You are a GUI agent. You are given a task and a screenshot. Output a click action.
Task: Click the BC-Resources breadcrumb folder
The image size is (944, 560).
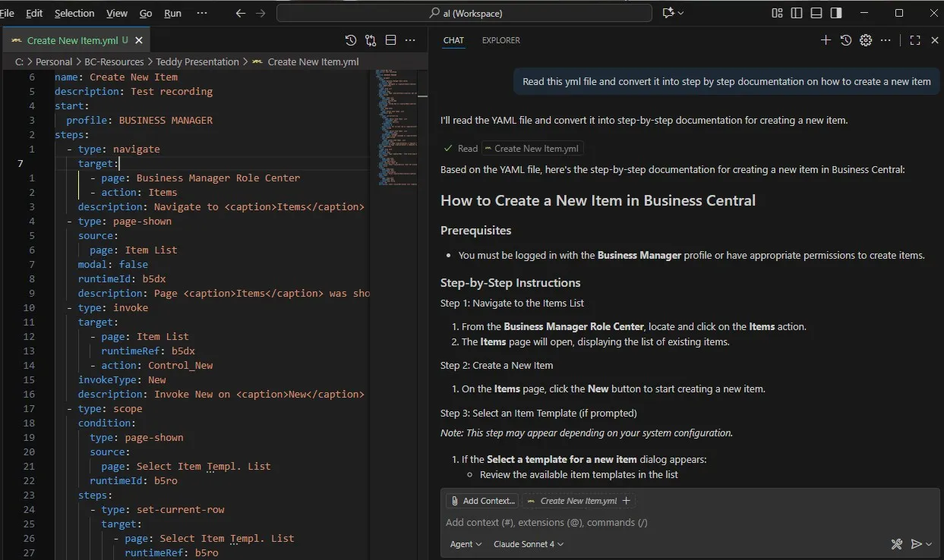(x=114, y=61)
